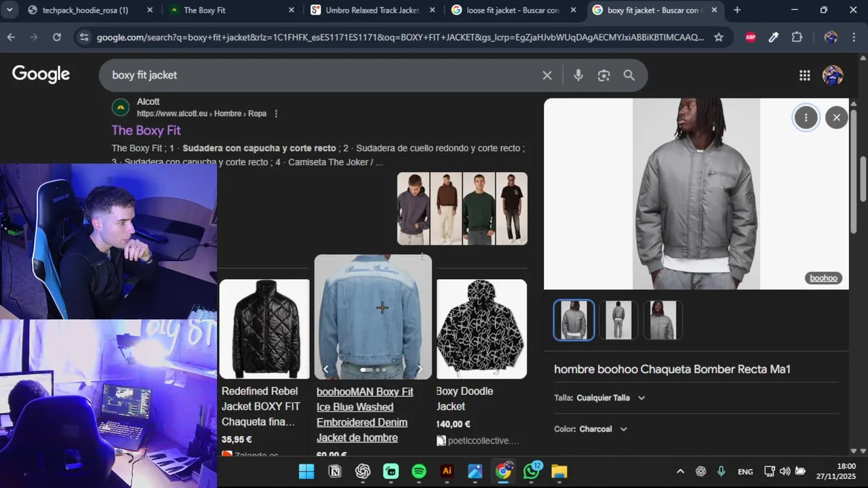Open Spotify from the taskbar
Image resolution: width=868 pixels, height=488 pixels.
point(419,471)
